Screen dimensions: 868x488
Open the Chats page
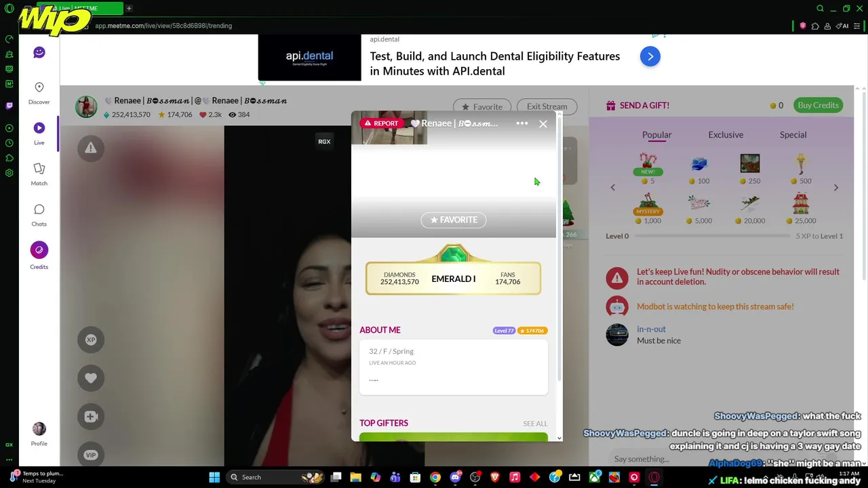39,215
